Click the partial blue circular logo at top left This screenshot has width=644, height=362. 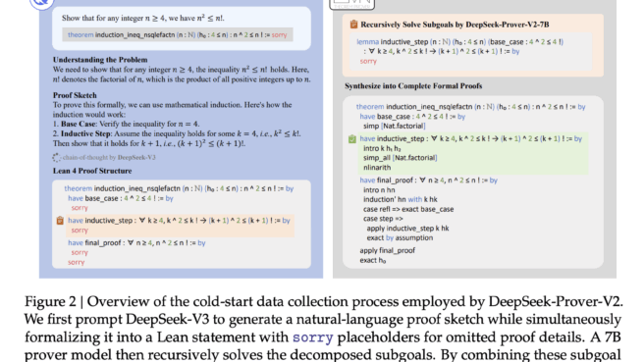(42, 4)
